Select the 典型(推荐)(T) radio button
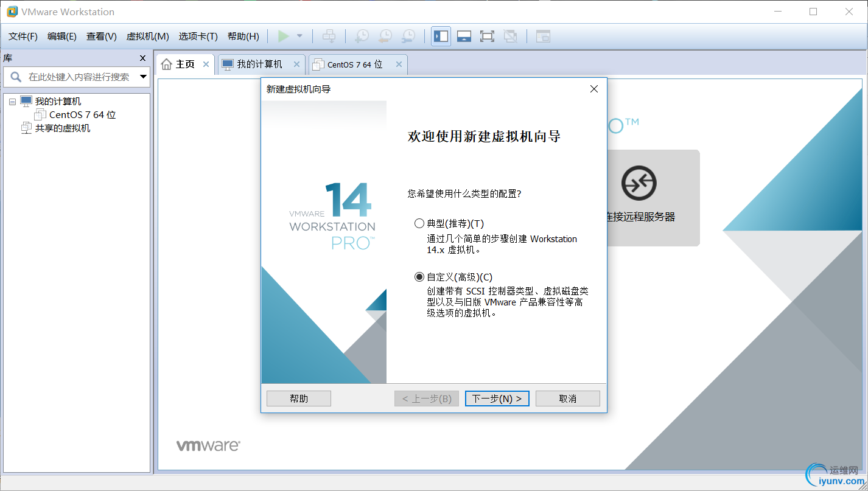The height and width of the screenshot is (491, 868). 419,223
